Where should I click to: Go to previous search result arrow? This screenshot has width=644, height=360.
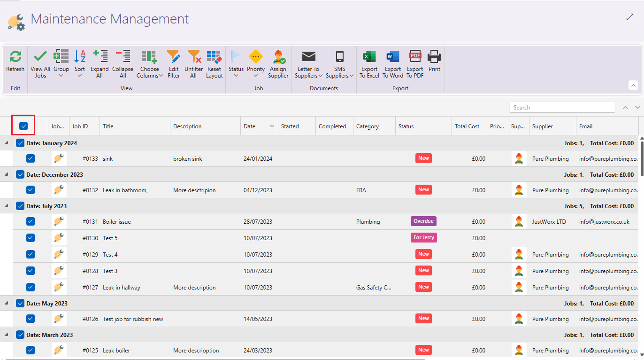pyautogui.click(x=625, y=108)
